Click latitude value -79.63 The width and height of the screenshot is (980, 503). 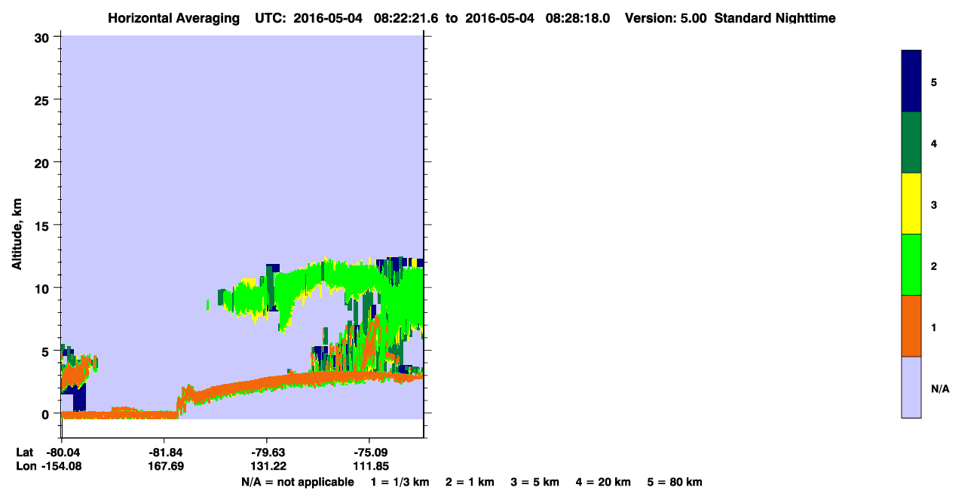tap(268, 452)
